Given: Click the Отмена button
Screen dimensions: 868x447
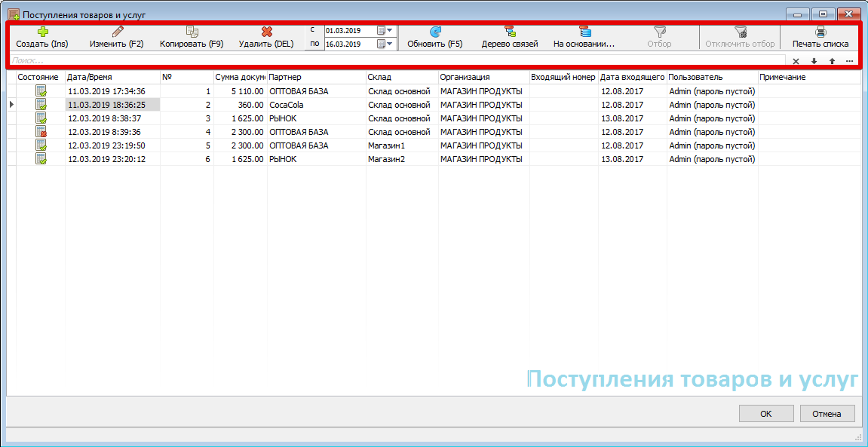Looking at the screenshot, I should click(x=827, y=414).
